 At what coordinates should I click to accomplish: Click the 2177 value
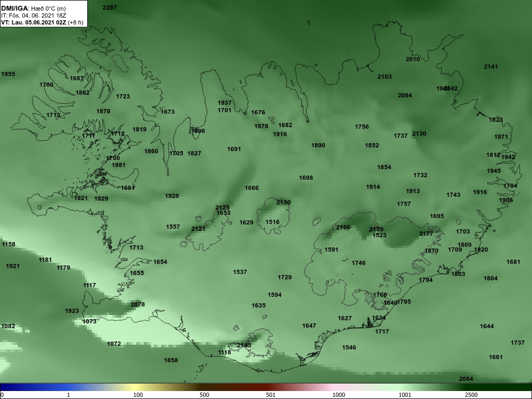coord(426,234)
